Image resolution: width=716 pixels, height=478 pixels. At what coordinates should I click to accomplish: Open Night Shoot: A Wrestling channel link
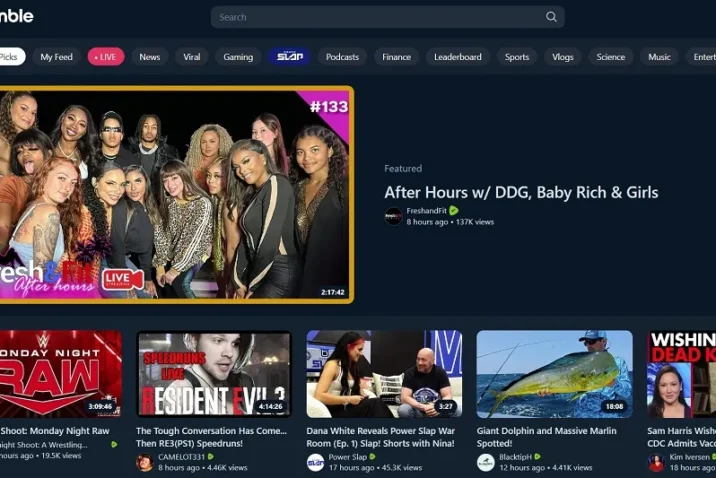pos(44,444)
